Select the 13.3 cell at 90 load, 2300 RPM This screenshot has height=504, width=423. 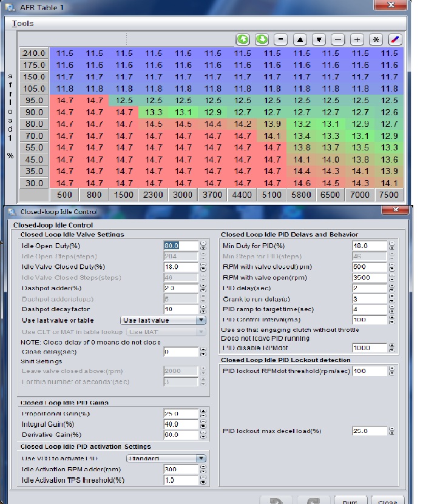[154, 112]
